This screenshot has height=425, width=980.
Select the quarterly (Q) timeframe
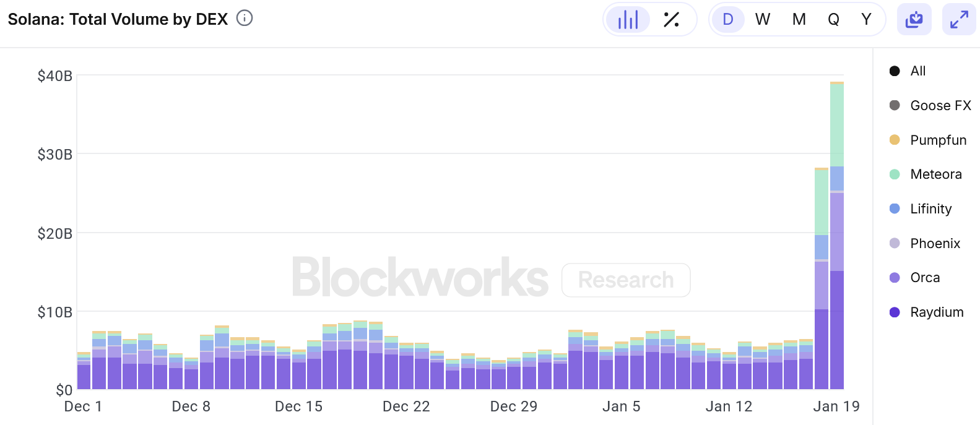click(834, 20)
